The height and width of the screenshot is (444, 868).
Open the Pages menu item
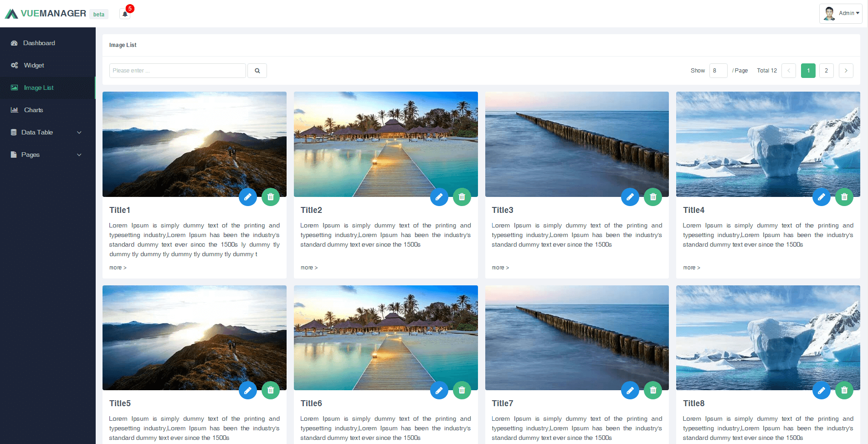[x=48, y=155]
